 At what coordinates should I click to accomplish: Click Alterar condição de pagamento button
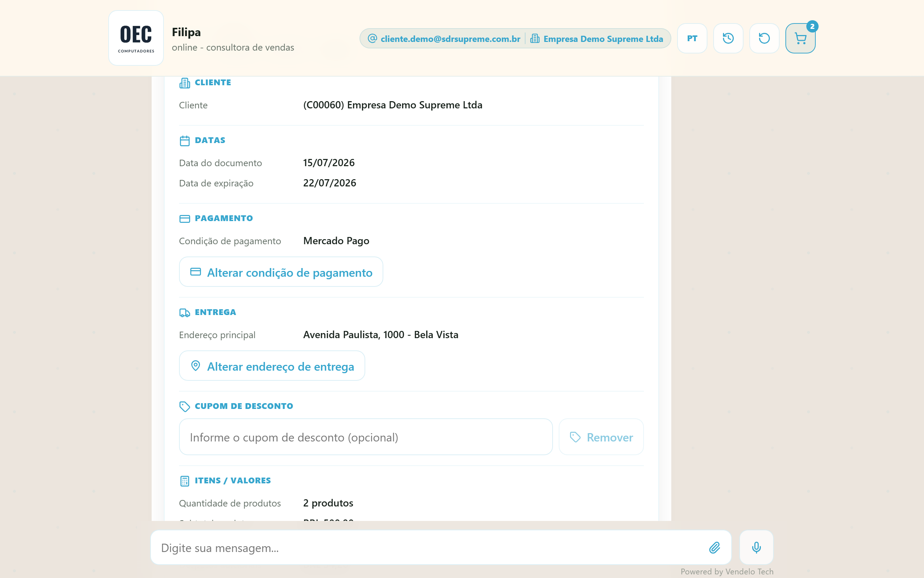coord(281,272)
